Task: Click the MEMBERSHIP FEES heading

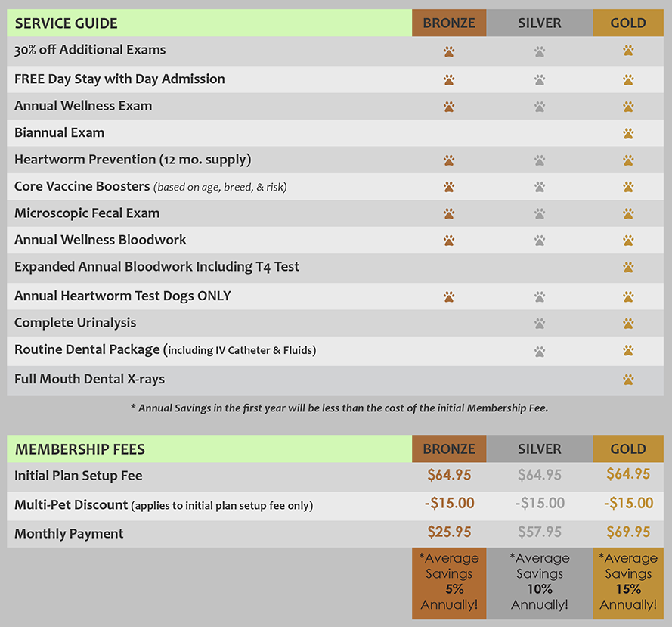Action: tap(79, 449)
